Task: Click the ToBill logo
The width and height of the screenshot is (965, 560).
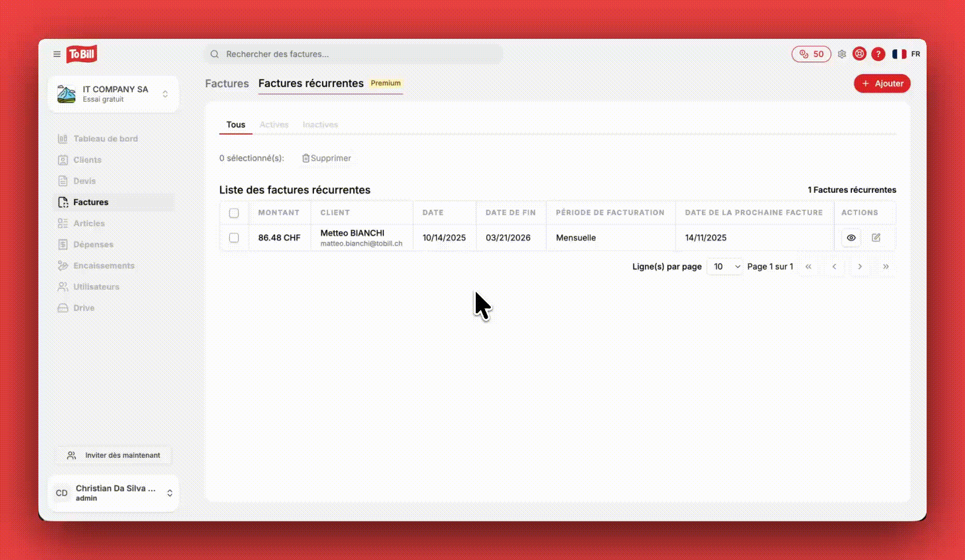Action: click(81, 54)
